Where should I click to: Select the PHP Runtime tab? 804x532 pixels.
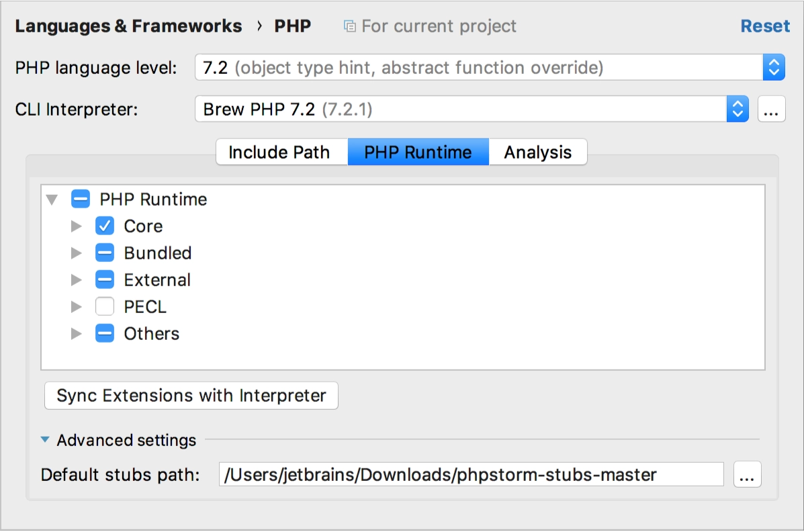[x=418, y=152]
